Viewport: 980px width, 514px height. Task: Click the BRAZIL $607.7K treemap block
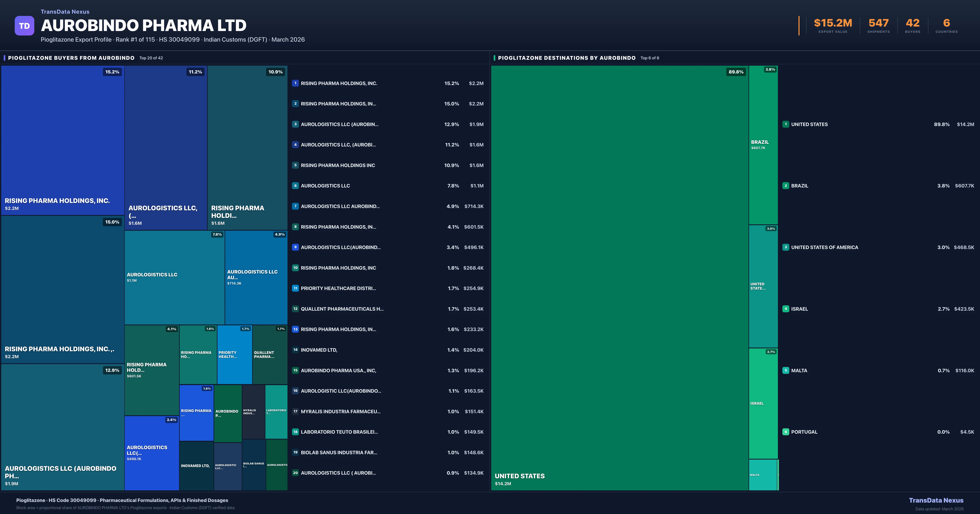(x=763, y=144)
